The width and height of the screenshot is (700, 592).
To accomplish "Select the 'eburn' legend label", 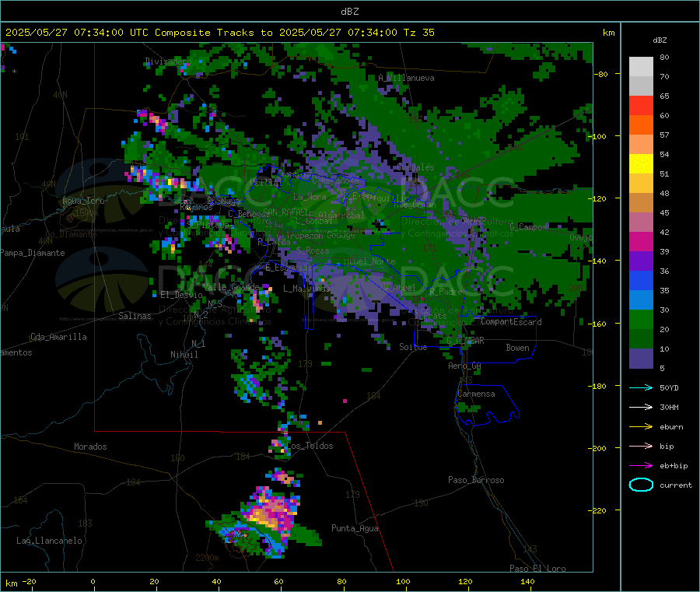I will click(671, 427).
